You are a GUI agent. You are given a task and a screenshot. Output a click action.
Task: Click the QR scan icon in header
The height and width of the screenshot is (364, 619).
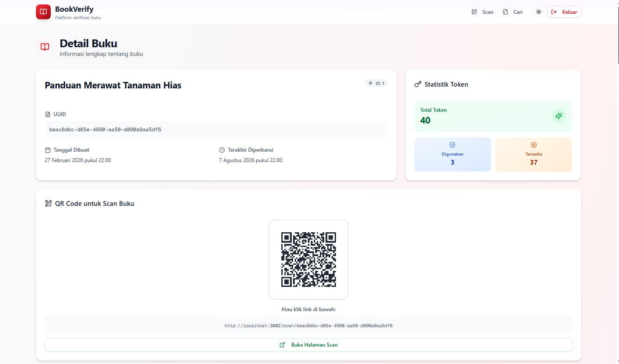click(x=474, y=12)
